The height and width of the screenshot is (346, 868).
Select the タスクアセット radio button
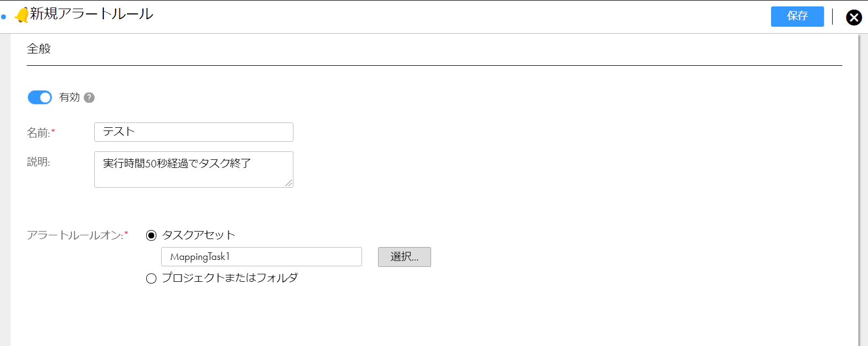point(152,234)
